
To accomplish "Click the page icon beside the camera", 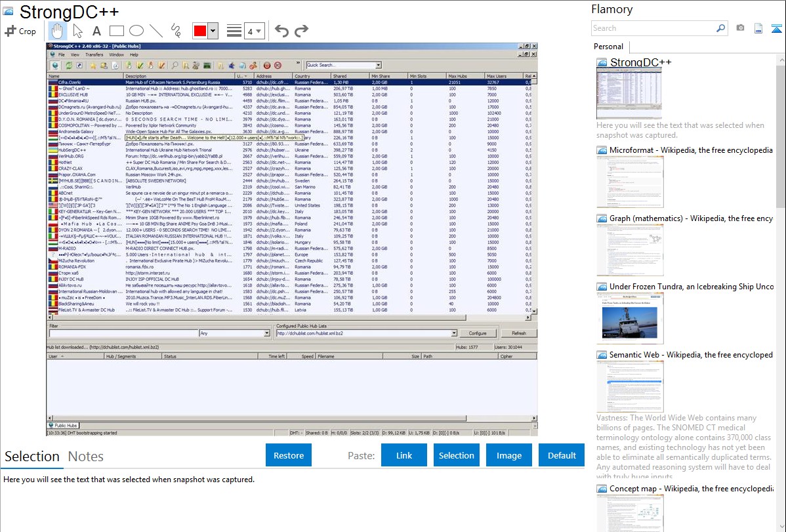I will [758, 28].
